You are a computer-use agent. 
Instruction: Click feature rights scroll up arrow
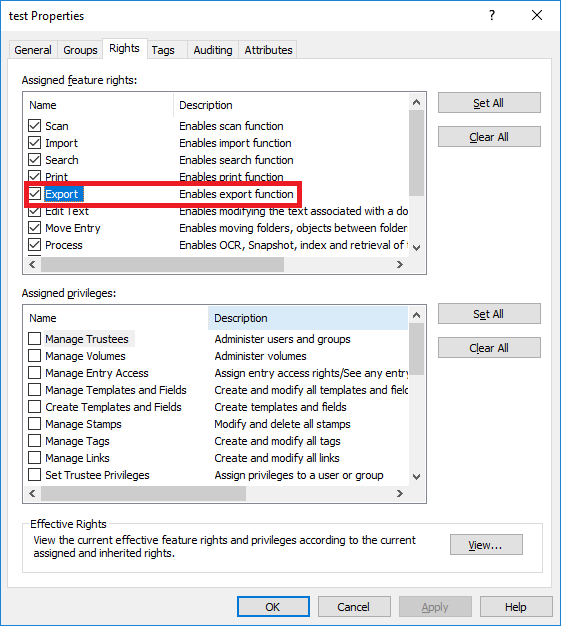coord(416,102)
